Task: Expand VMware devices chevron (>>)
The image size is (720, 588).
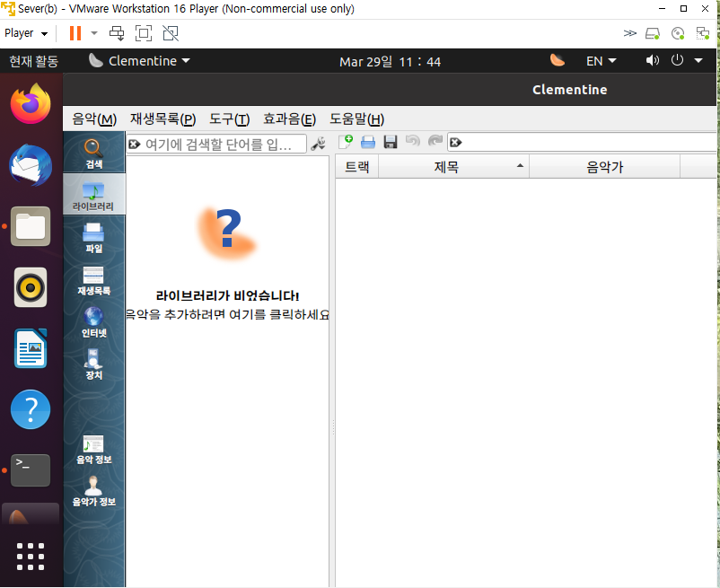Action: point(630,33)
